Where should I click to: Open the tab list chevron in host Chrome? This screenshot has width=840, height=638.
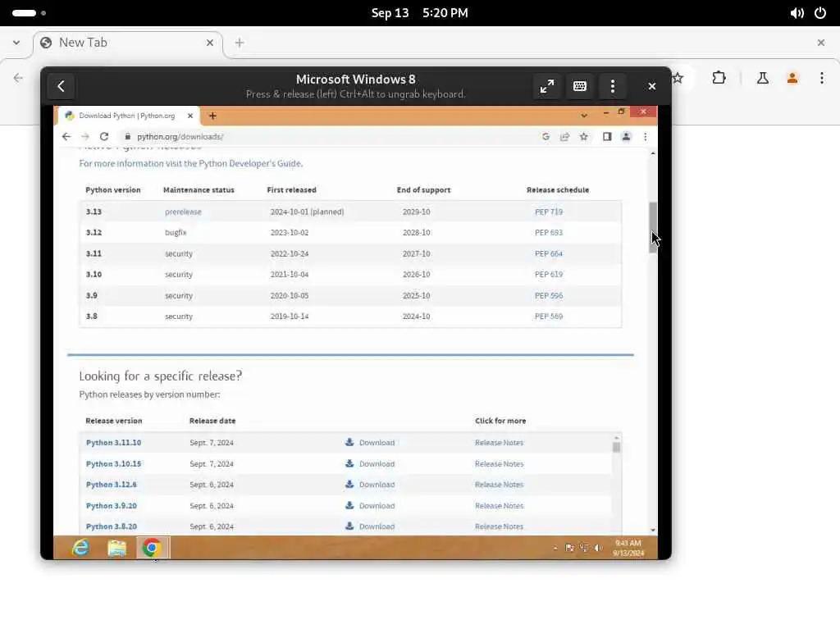16,43
